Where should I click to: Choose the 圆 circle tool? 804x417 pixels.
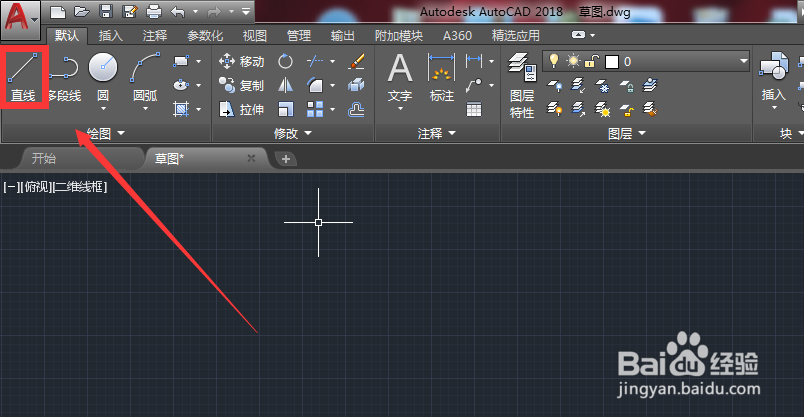(103, 74)
